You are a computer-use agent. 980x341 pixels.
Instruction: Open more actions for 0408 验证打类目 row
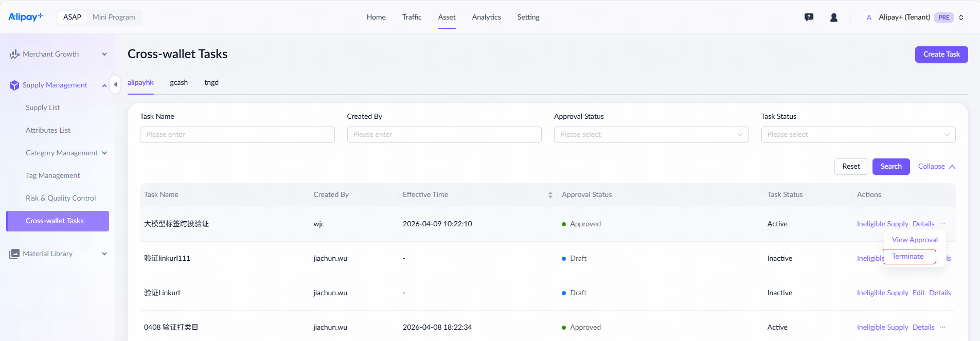[942, 327]
